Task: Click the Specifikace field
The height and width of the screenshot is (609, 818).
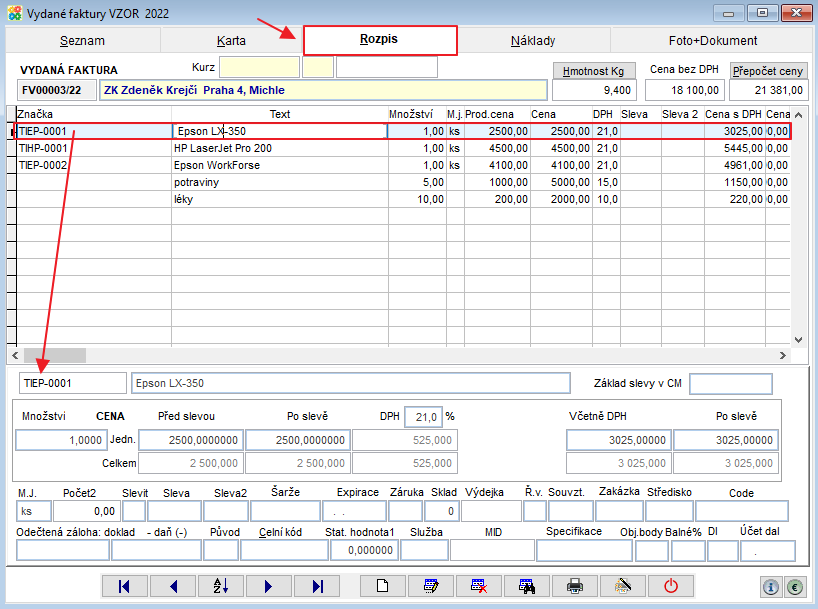Action: (584, 550)
